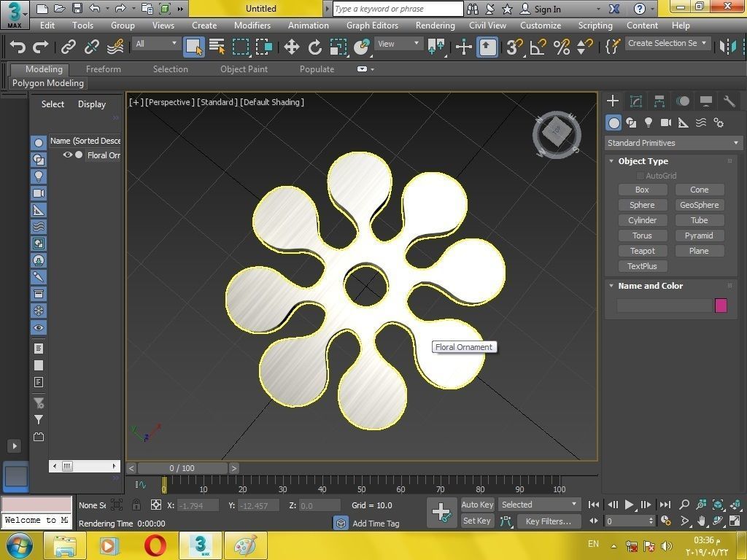The image size is (747, 560).
Task: Open Select by Name tool
Action: tap(217, 47)
